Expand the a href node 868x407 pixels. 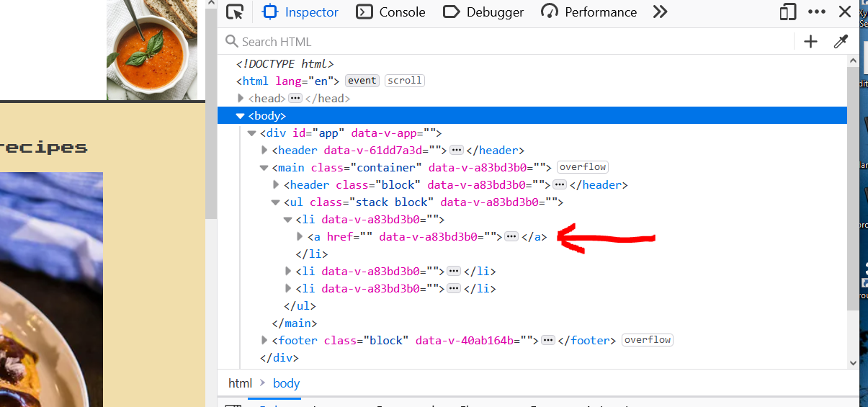coord(300,236)
